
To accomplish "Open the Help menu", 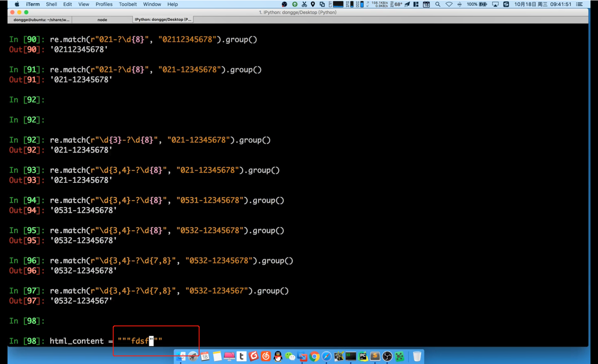I will pos(173,4).
